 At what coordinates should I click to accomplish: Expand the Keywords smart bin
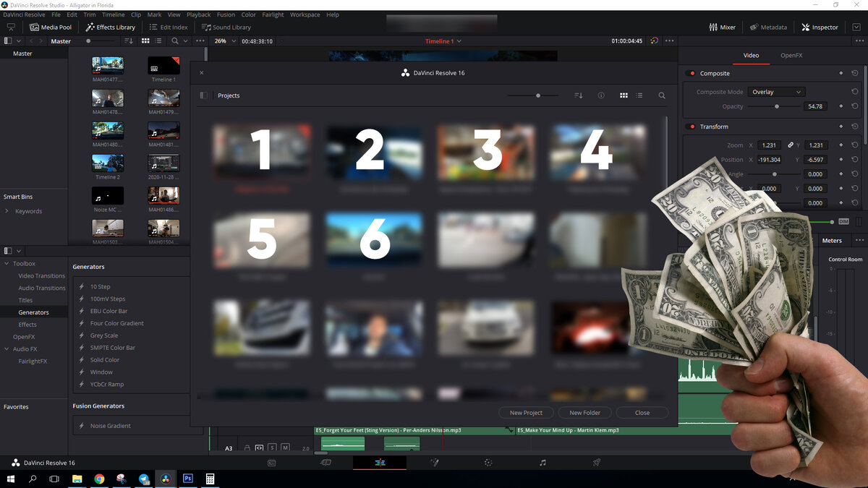[7, 211]
